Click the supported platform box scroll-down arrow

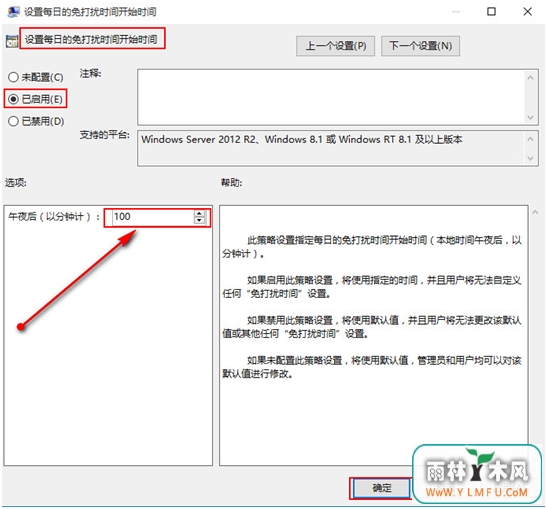pos(530,158)
